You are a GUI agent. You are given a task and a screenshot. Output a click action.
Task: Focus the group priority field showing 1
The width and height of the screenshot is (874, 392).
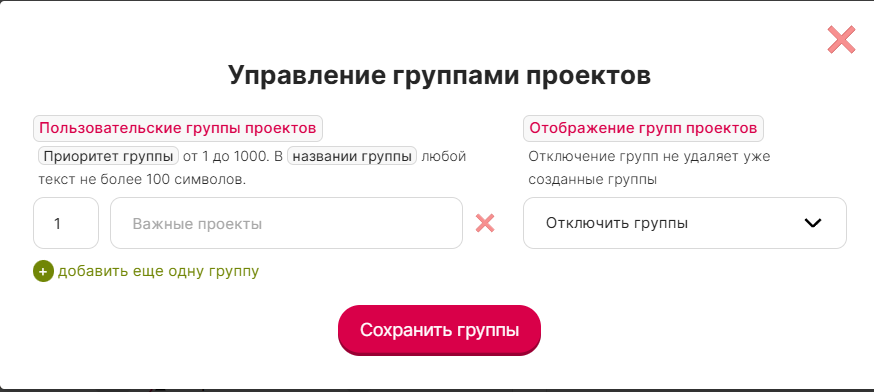click(66, 223)
